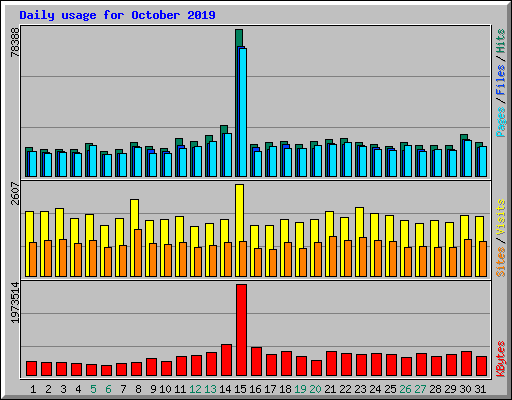Click the 78388 axis value
Viewport: 512px width, 400px height.
click(15, 42)
